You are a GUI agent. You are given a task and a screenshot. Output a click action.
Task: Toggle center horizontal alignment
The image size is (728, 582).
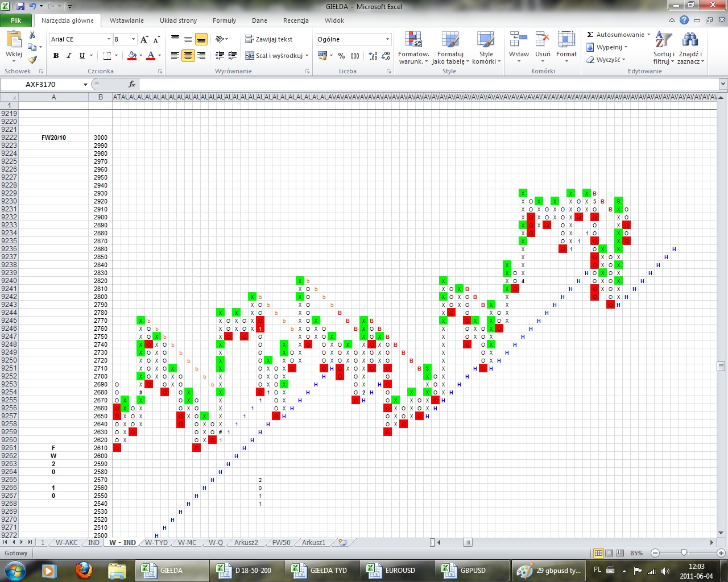[x=188, y=56]
